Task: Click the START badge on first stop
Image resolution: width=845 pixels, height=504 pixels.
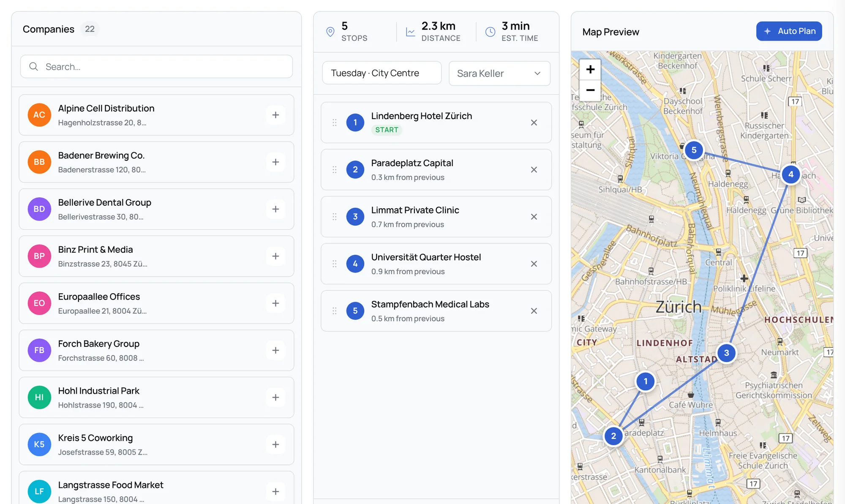Action: [387, 130]
